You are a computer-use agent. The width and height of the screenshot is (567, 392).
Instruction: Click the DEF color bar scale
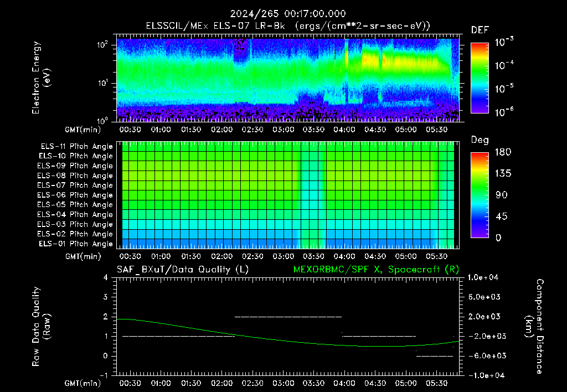point(480,78)
